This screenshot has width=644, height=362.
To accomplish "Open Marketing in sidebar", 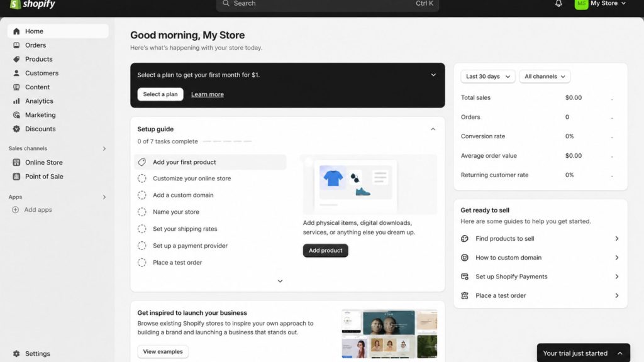I will coord(58,115).
